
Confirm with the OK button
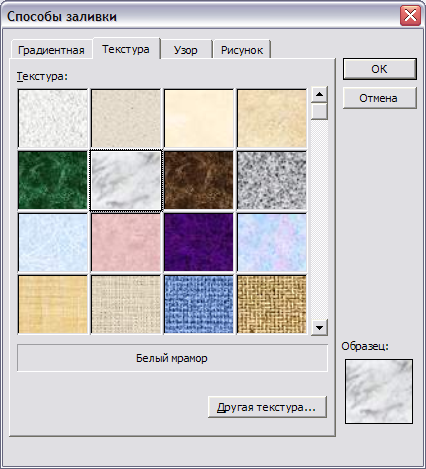click(x=379, y=69)
